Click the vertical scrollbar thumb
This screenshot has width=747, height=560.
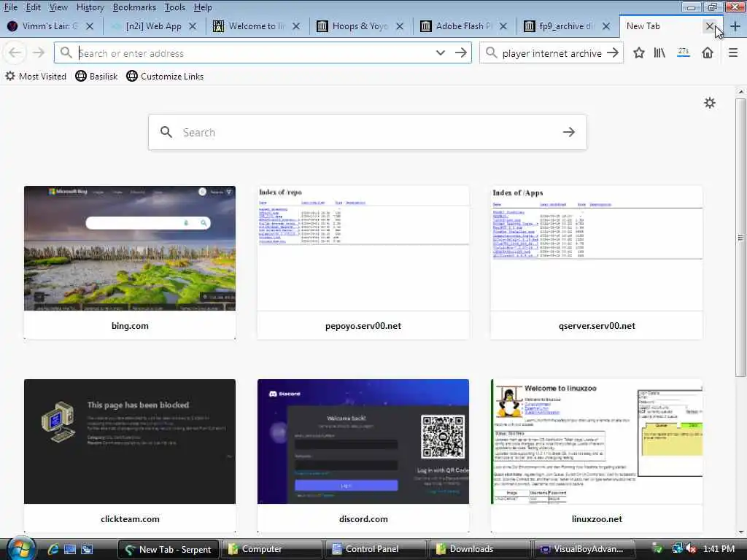(740, 237)
